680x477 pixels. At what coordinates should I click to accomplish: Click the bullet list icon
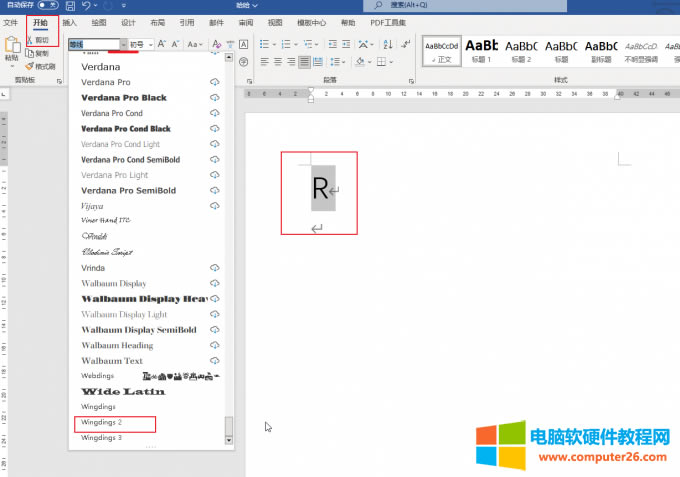point(263,44)
